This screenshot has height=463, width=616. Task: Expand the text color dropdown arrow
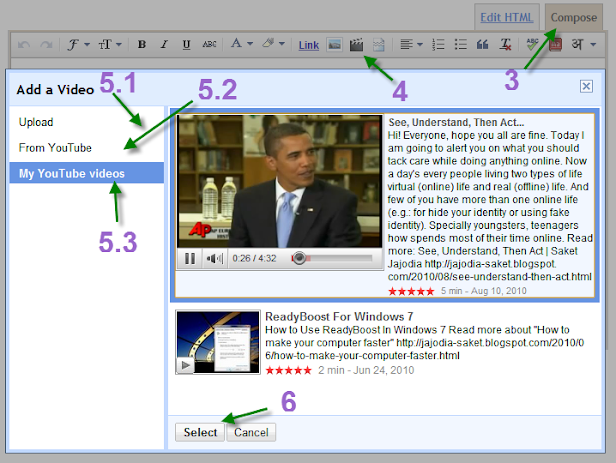pyautogui.click(x=250, y=44)
